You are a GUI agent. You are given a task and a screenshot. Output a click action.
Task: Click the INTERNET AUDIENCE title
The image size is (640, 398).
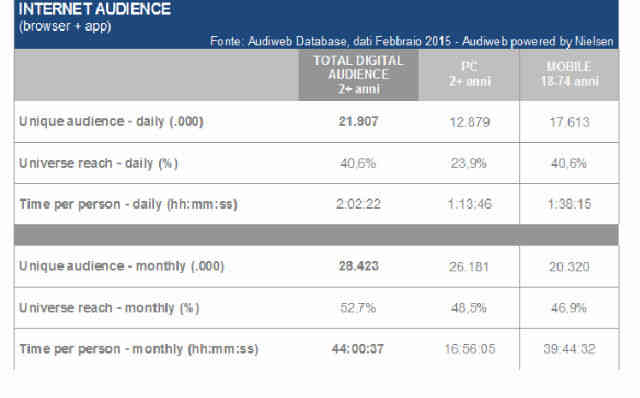click(94, 9)
